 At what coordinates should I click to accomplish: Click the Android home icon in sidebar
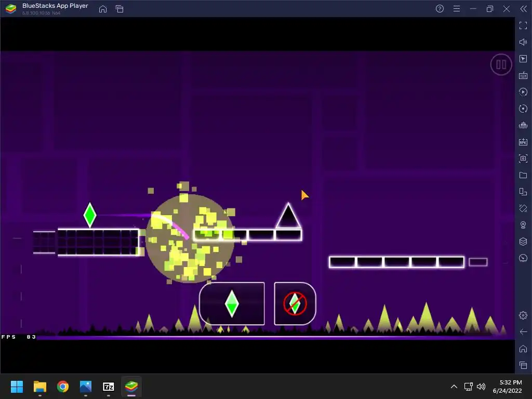coord(523,349)
